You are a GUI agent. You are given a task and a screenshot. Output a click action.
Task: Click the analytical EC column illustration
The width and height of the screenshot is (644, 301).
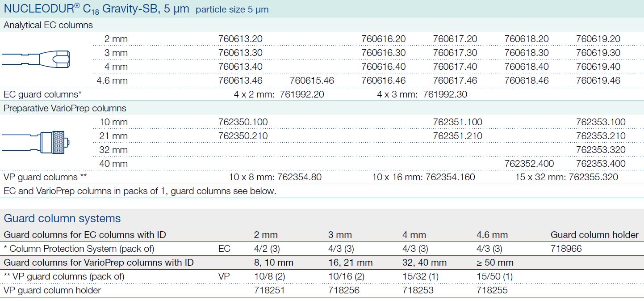click(37, 59)
